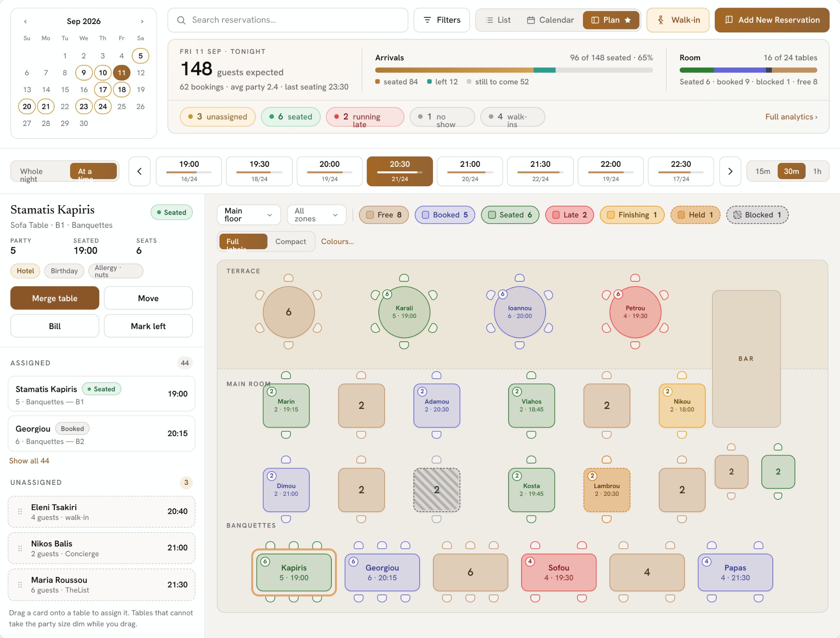Focus Search reservations field

coord(288,20)
